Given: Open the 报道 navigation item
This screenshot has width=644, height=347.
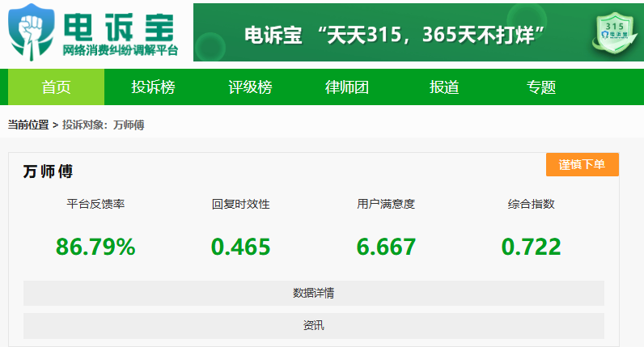Looking at the screenshot, I should coord(444,87).
